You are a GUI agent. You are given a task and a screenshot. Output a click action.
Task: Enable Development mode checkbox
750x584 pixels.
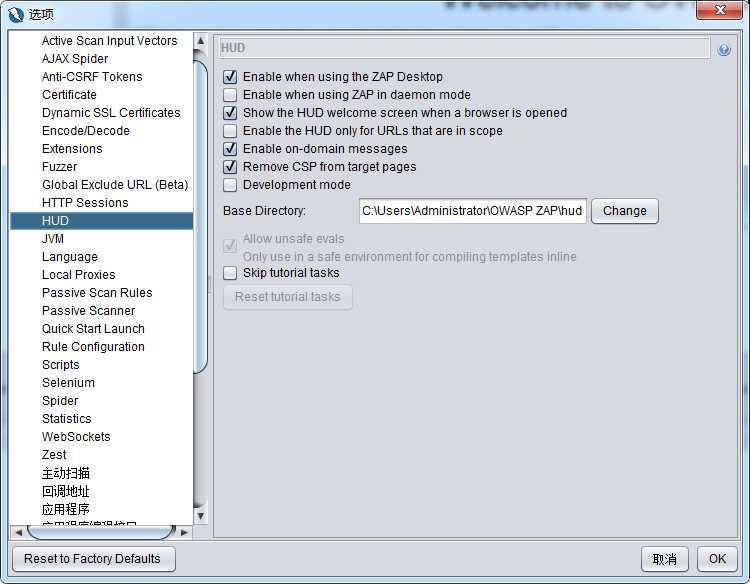point(230,185)
